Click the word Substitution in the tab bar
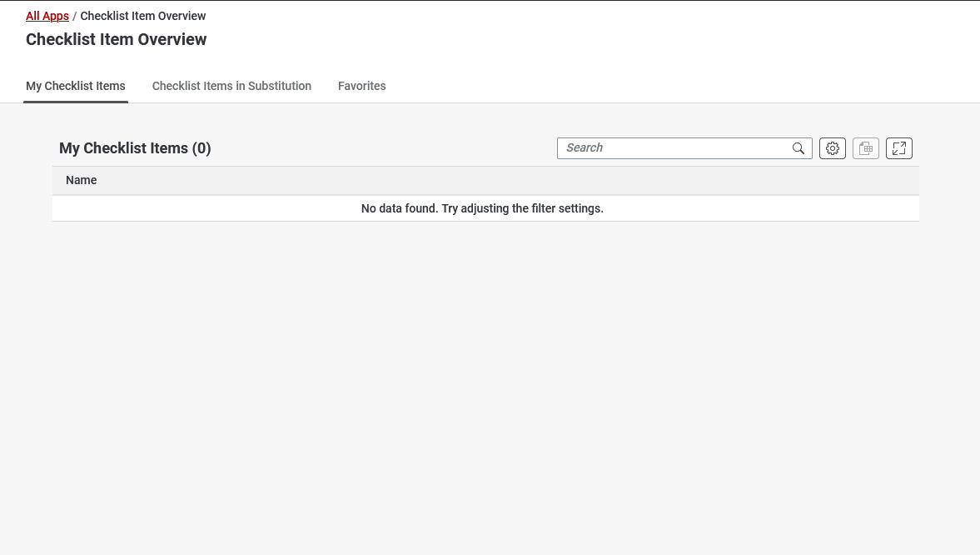This screenshot has height=555, width=980. coord(280,86)
